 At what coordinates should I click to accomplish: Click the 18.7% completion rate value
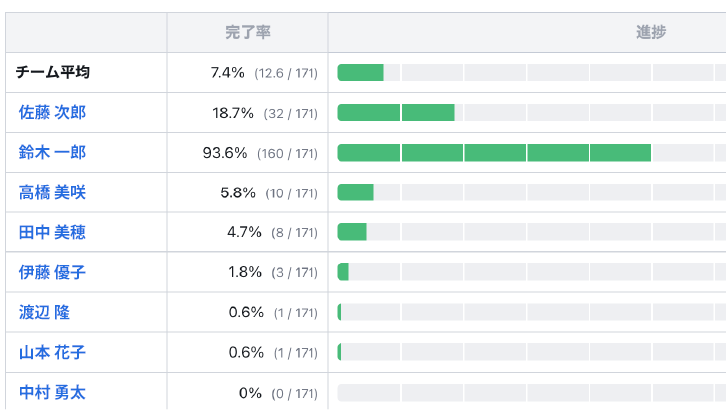click(x=233, y=113)
